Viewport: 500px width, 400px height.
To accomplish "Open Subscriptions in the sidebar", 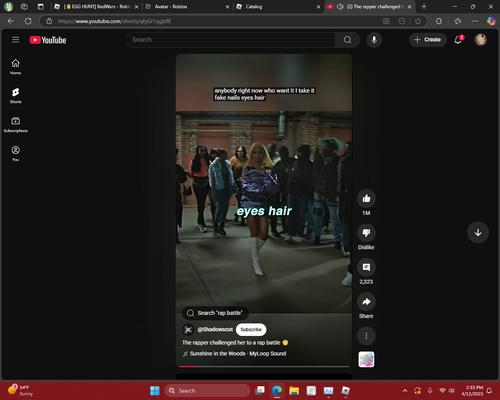I will (15, 125).
